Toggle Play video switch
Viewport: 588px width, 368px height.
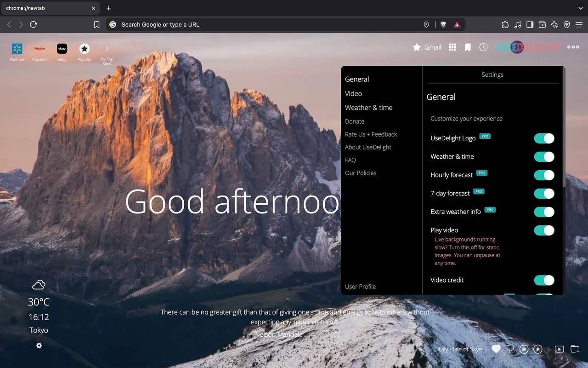point(544,230)
